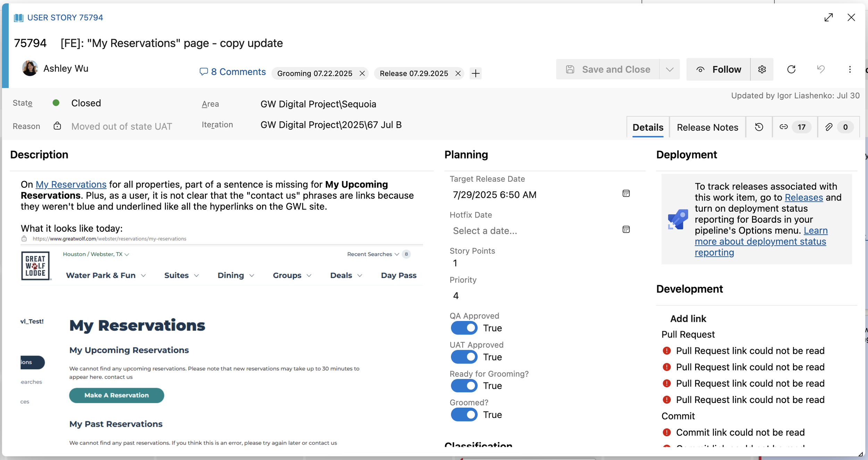The height and width of the screenshot is (460, 868).
Task: Select the Details tab
Action: point(648,128)
